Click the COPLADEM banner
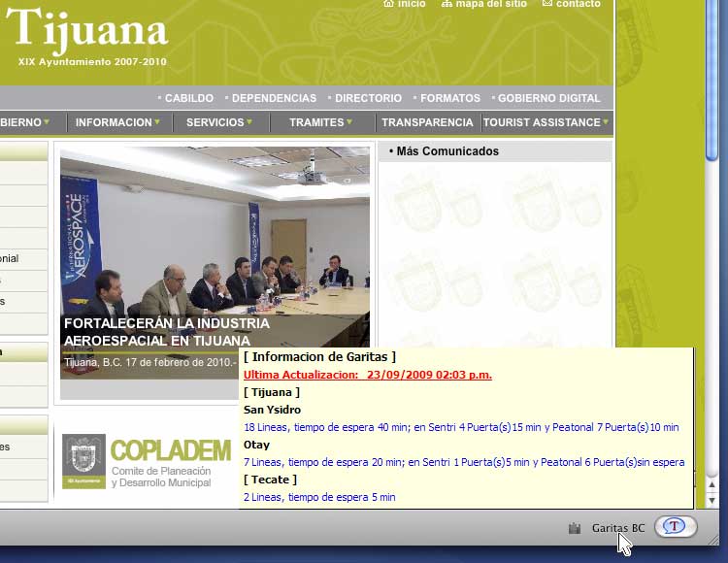The width and height of the screenshot is (728, 563). click(147, 462)
